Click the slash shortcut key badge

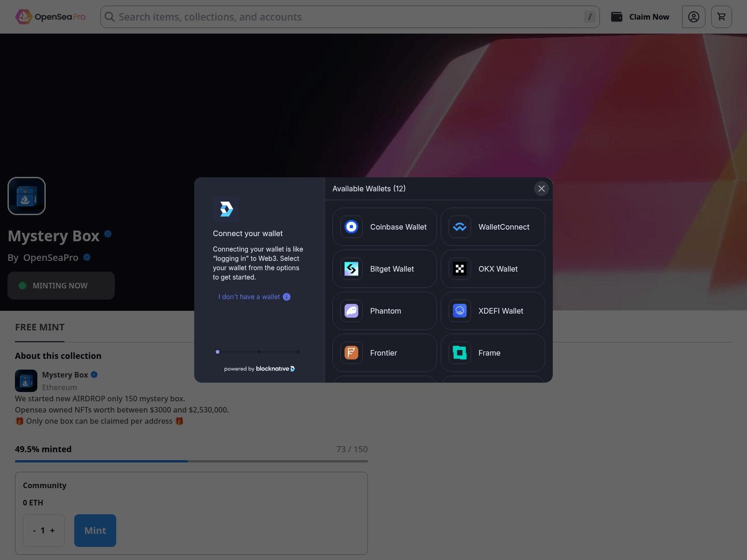click(590, 17)
